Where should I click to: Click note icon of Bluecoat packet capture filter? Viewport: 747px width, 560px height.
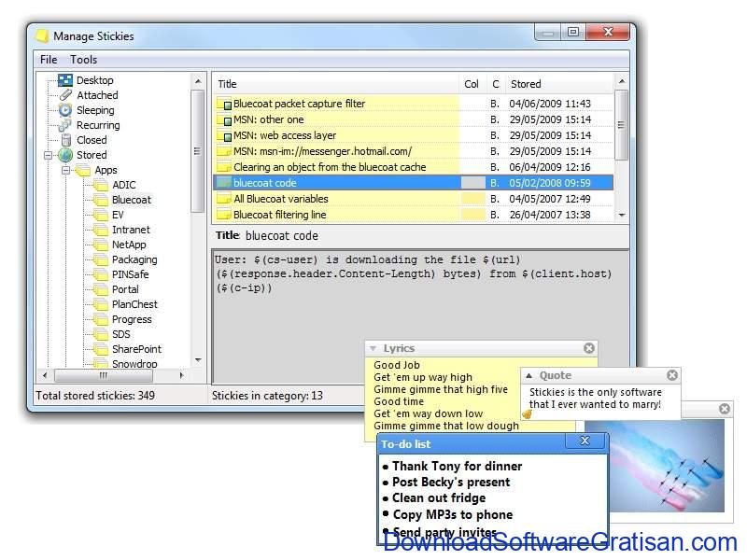(224, 104)
